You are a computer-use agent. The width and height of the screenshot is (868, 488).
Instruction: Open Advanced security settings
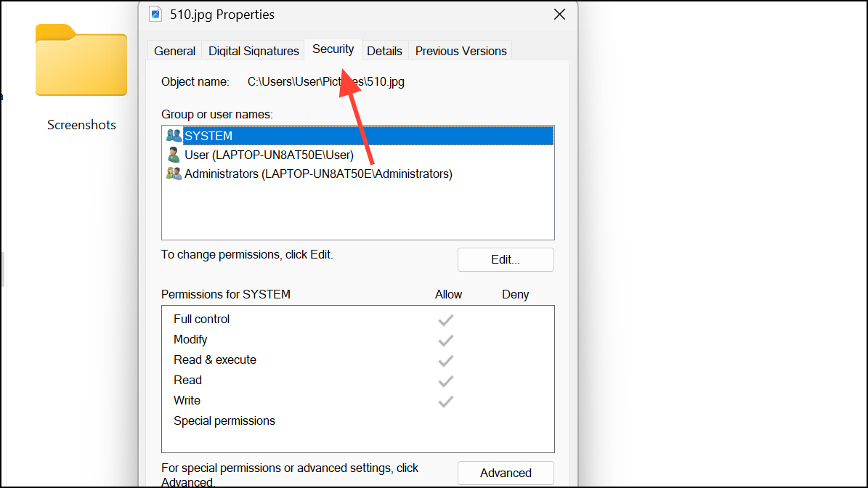tap(506, 473)
